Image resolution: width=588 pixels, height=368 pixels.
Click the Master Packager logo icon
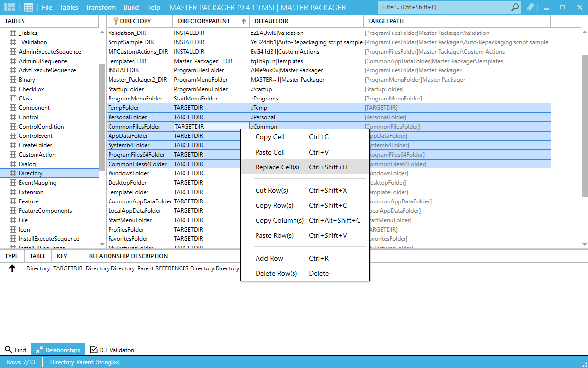[x=10, y=7]
